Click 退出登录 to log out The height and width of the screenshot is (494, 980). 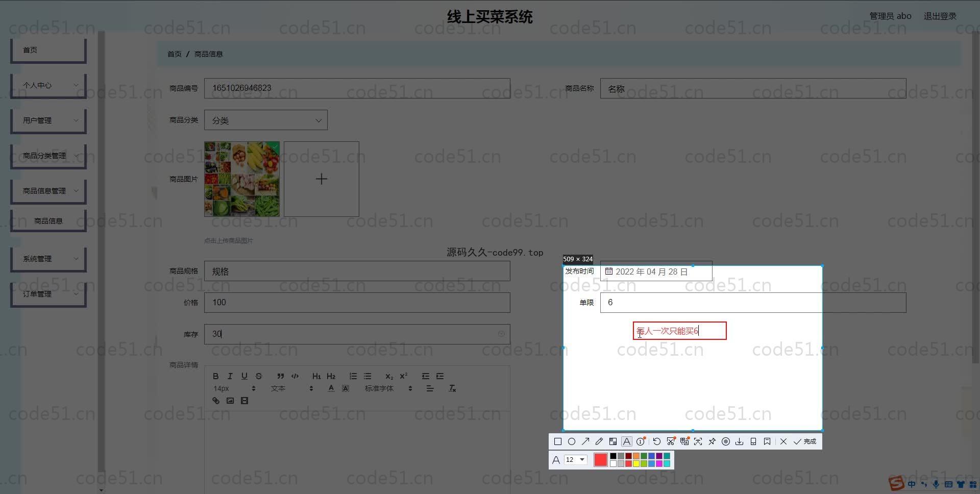940,16
